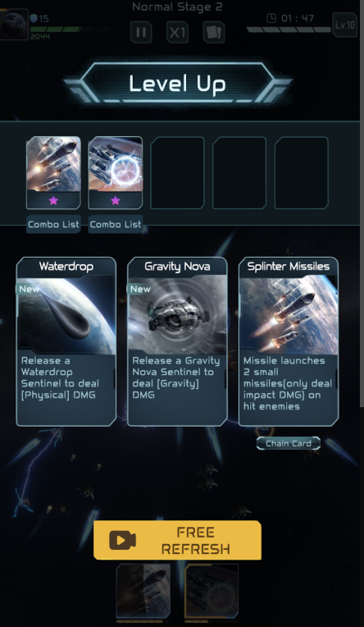Image resolution: width=364 pixels, height=627 pixels.
Task: Choose the Gravity Nova upgrade card
Action: click(x=177, y=342)
